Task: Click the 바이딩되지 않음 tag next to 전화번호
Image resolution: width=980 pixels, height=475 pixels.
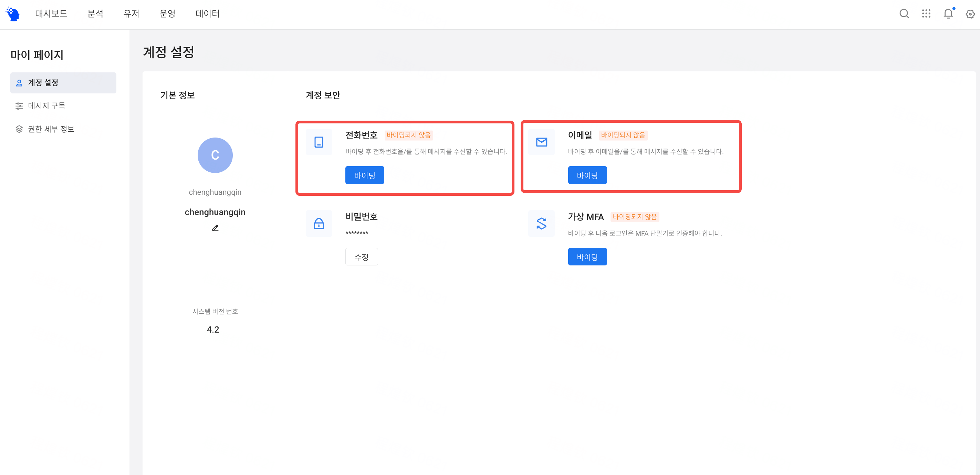Action: (409, 135)
